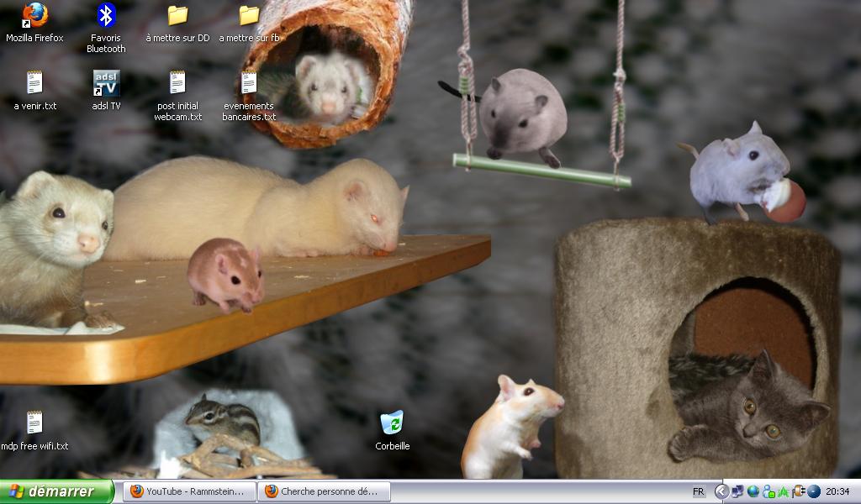This screenshot has width=861, height=504.
Task: Select the 'à mettre sur DD' folder
Action: click(x=177, y=16)
